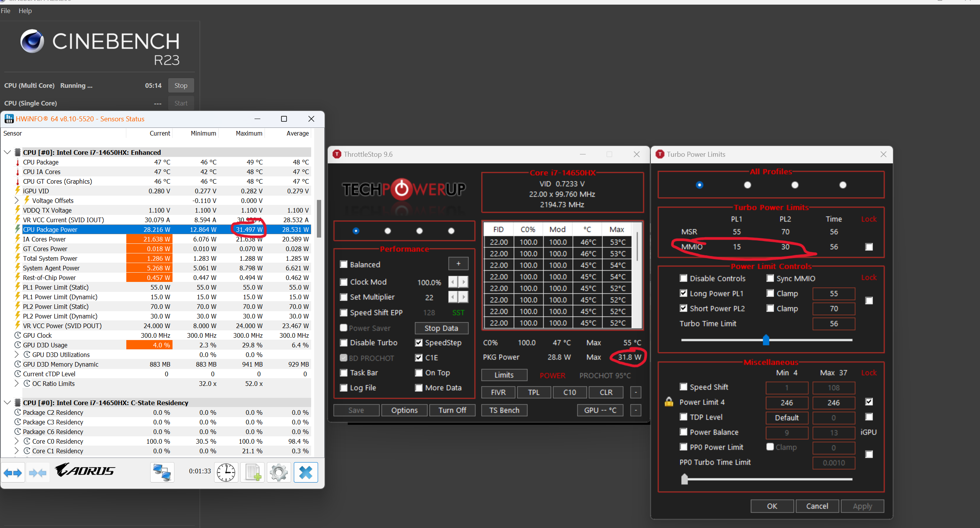Click AORUS logo in HWiNFO toolbar
This screenshot has height=528, width=980.
point(85,470)
